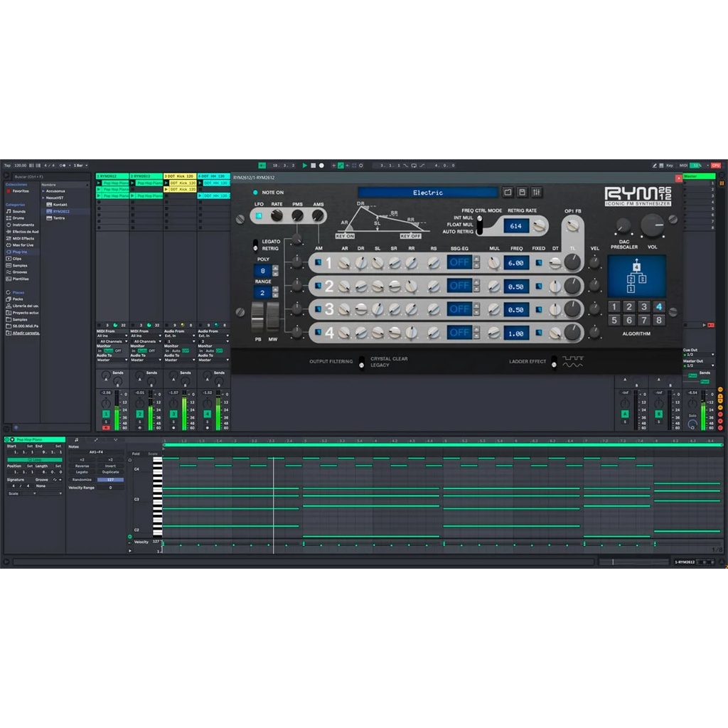Click the master VOL knob
Image resolution: width=728 pixels, height=728 pixels.
coord(653,225)
